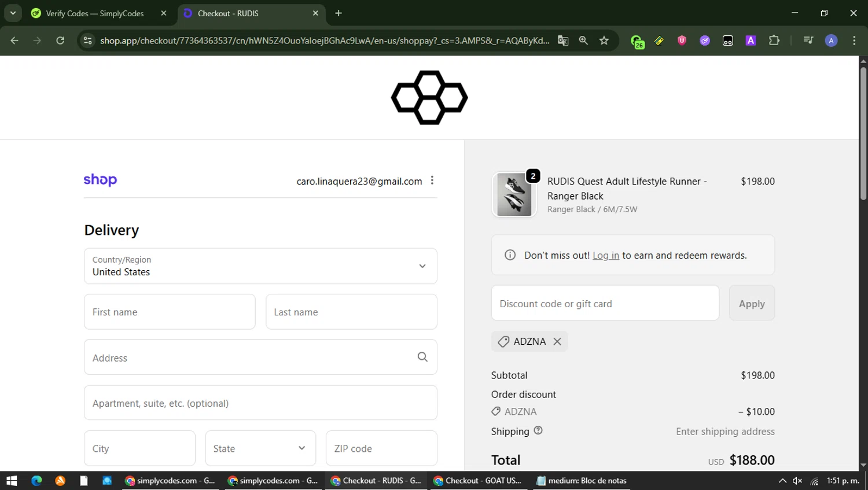Click the rewards info circle icon
Screen dimensions: 868x490
pos(510,255)
